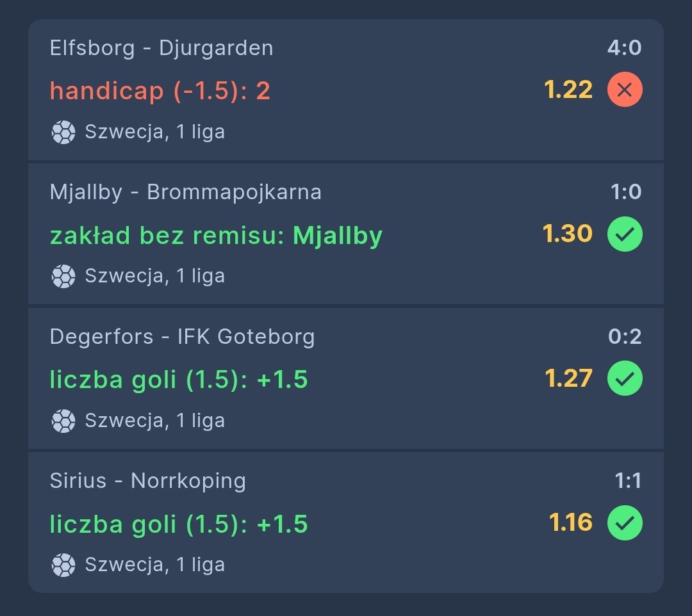Click the 4:0 final score
This screenshot has width=692, height=616.
click(625, 47)
